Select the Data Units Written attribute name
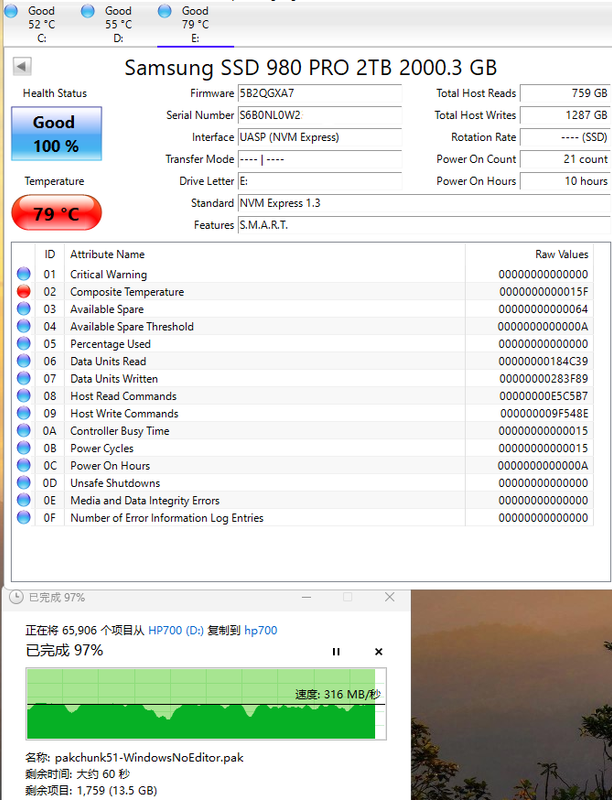 click(114, 379)
